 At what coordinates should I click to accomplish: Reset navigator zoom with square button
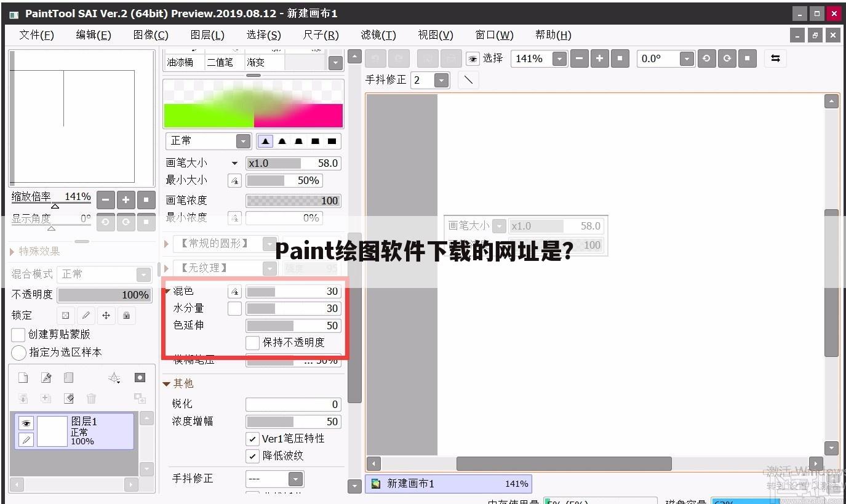146,200
